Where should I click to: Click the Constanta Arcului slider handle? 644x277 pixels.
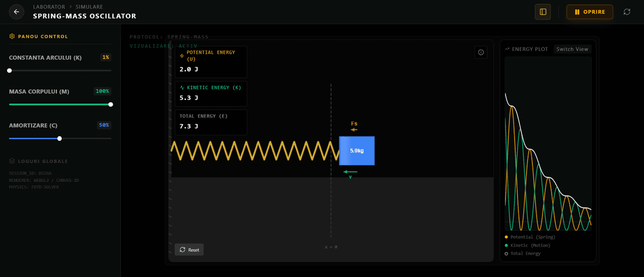(9, 70)
